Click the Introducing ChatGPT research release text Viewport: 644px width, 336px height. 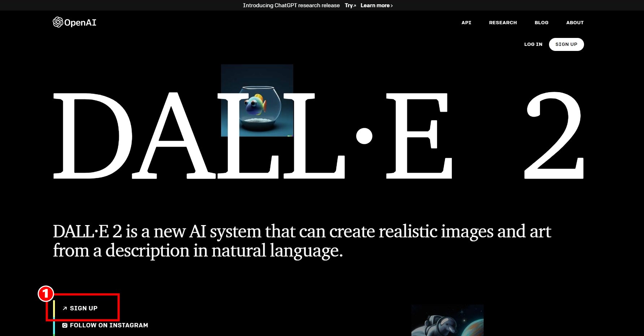click(x=291, y=5)
